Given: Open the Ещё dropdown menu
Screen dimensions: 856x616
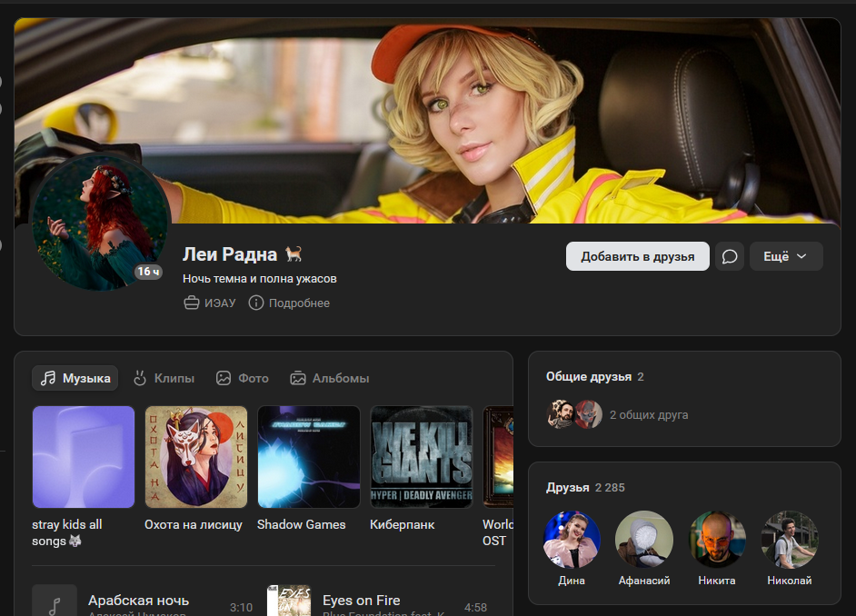Looking at the screenshot, I should tap(786, 256).
